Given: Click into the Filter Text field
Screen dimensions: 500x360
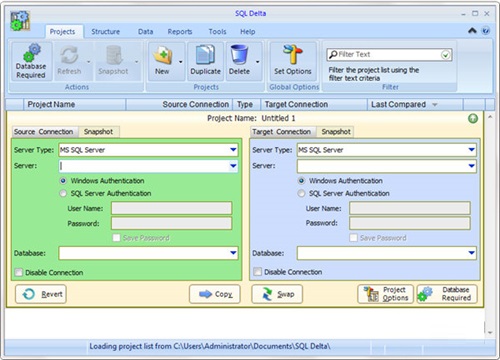Looking at the screenshot, I should (x=388, y=55).
